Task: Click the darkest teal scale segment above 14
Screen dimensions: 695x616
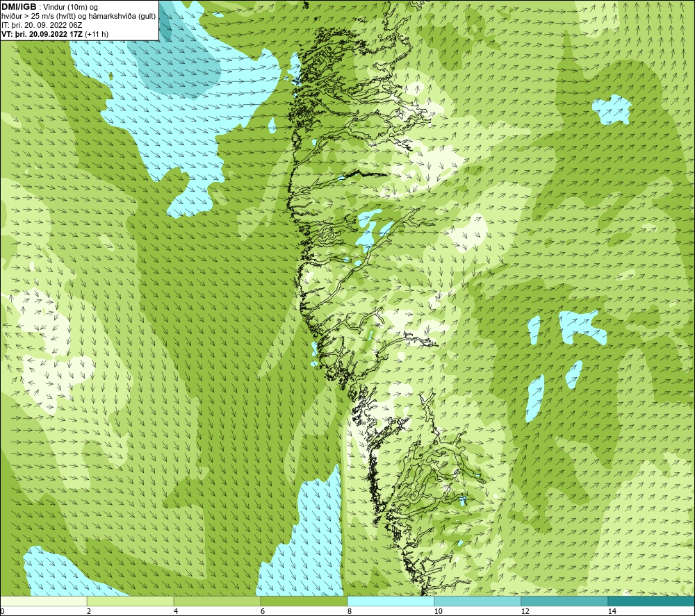Action: point(651,601)
